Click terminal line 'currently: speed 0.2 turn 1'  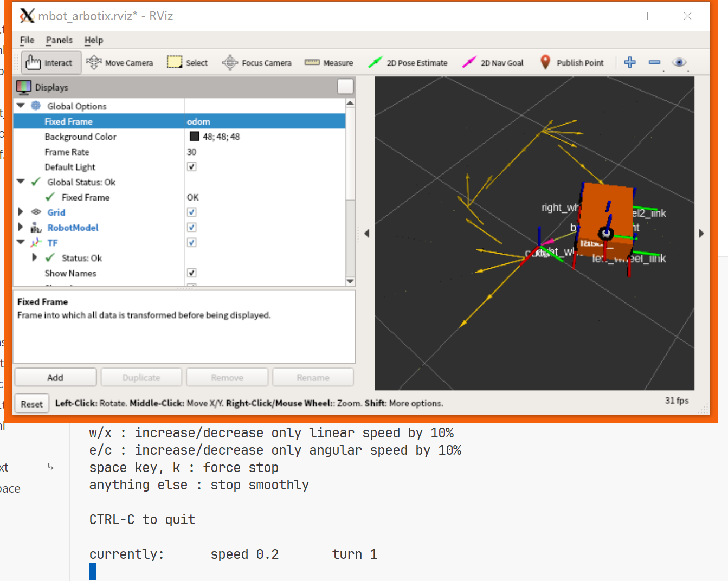click(x=233, y=554)
